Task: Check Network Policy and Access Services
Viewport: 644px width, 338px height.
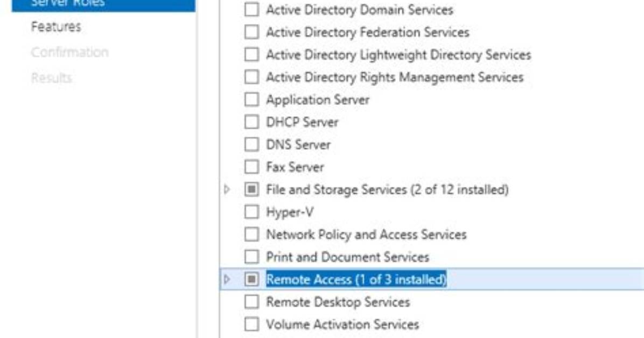Action: (251, 235)
